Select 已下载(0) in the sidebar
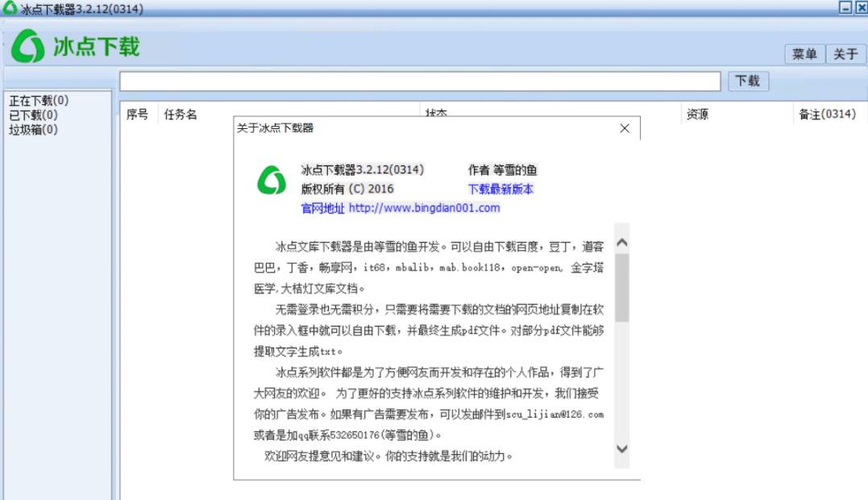The image size is (868, 500). 33,115
